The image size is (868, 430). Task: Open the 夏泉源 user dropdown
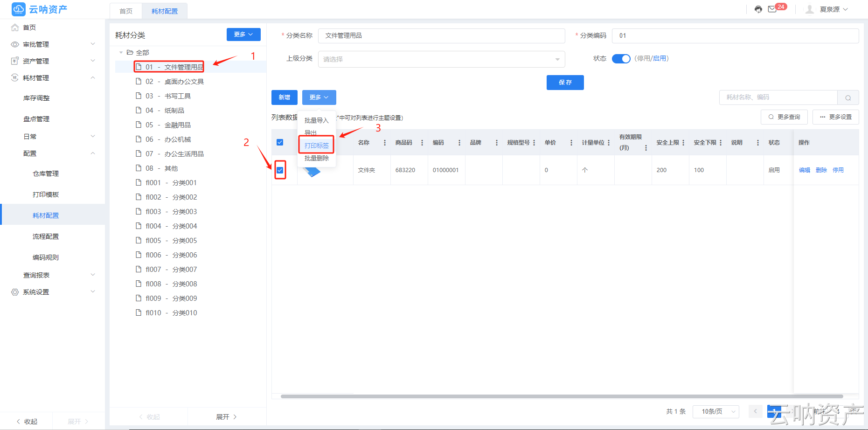pos(834,9)
